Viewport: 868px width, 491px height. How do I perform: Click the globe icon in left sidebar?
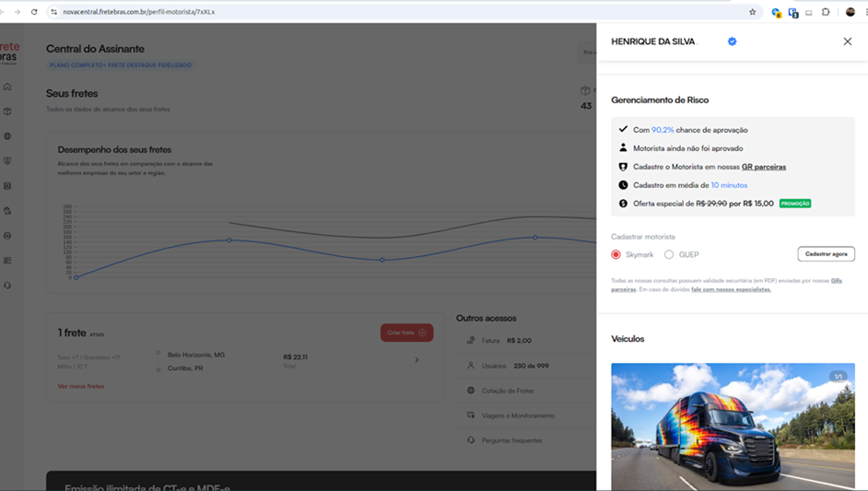(8, 136)
